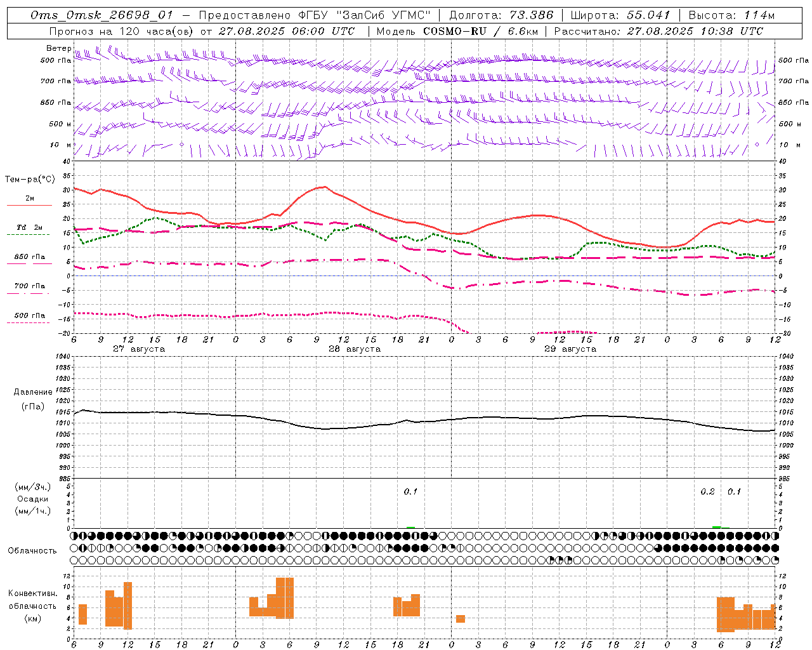Viewport: 812px width, 650px height.
Task: Click the 'Ветер' wind panel label
Action: 58,48
